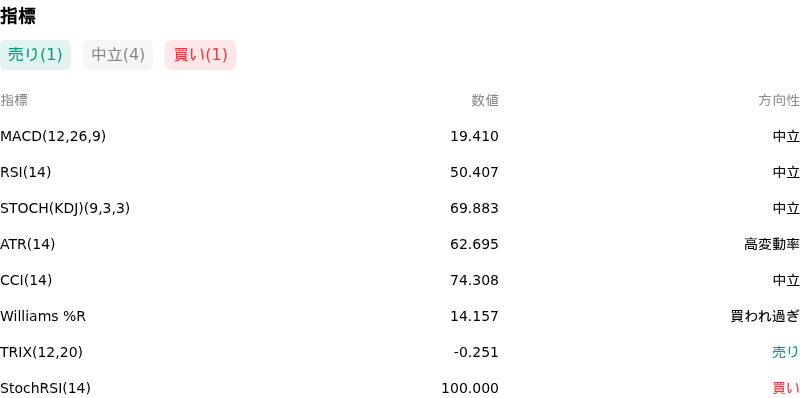
Task: Click the 指標 section heading
Action: coord(18,16)
